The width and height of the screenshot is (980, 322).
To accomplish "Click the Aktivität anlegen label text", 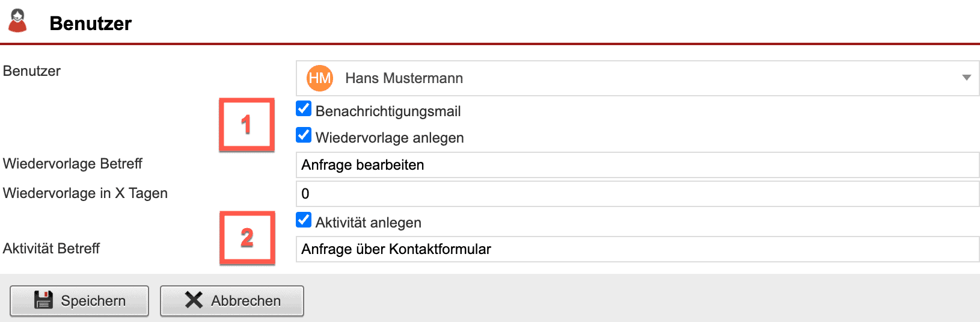I will tap(368, 223).
